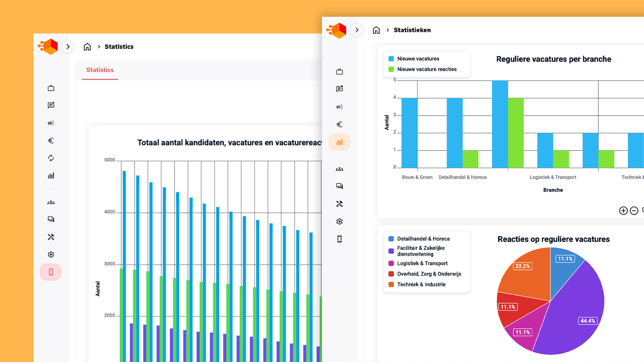Click the refresh arrows icon in the left sidebar
This screenshot has height=362, width=644.
(51, 158)
